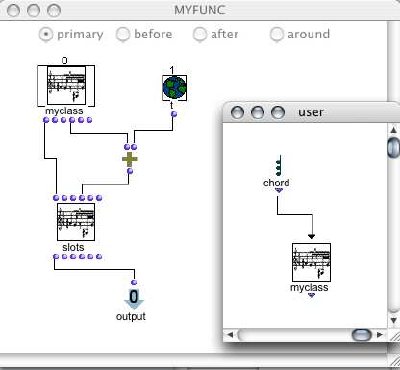Screen dimensions: 400x370
Task: Select the after radio button
Action: (x=200, y=34)
